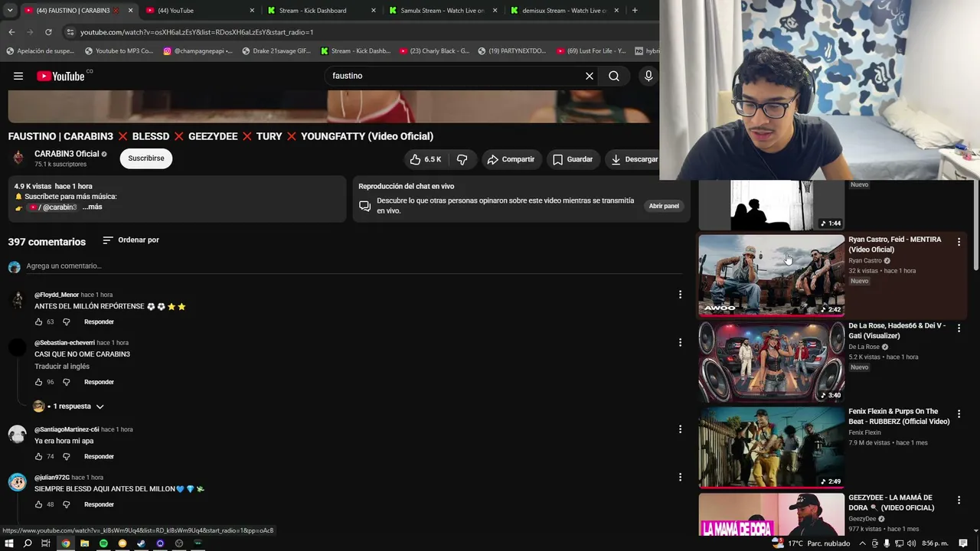
Task: Download the video with Descargar
Action: tap(635, 159)
